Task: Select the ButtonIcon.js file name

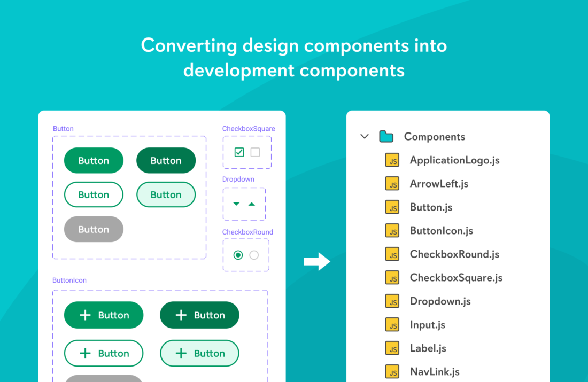Action: pos(442,231)
